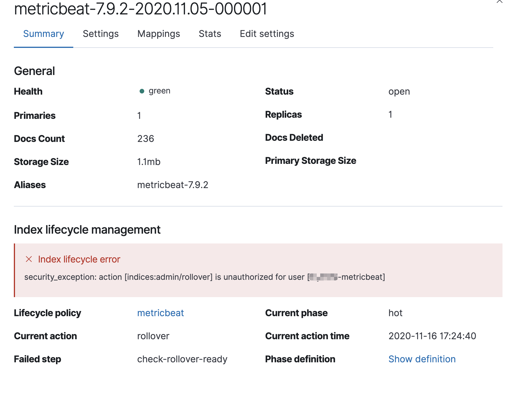Click the 'open' status value
Image resolution: width=510 pixels, height=420 pixels.
tap(399, 91)
